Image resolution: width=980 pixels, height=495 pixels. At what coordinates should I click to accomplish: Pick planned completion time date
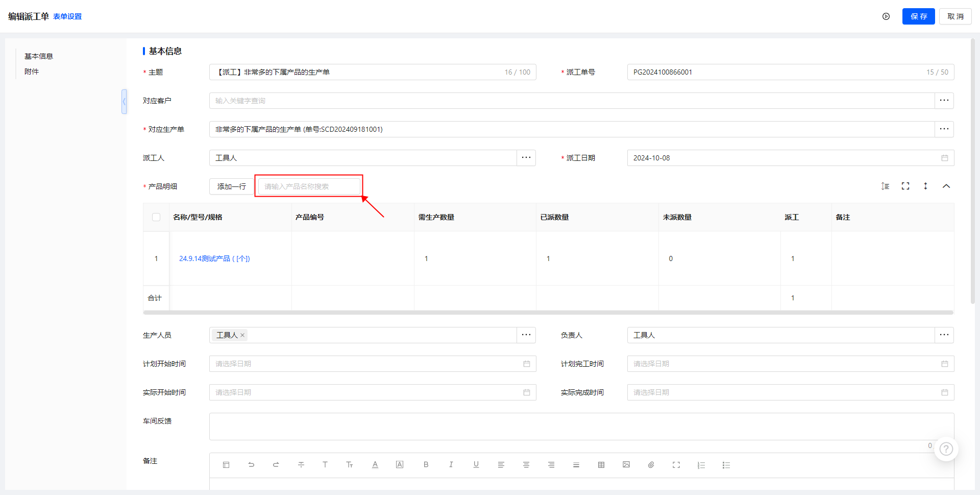(791, 364)
